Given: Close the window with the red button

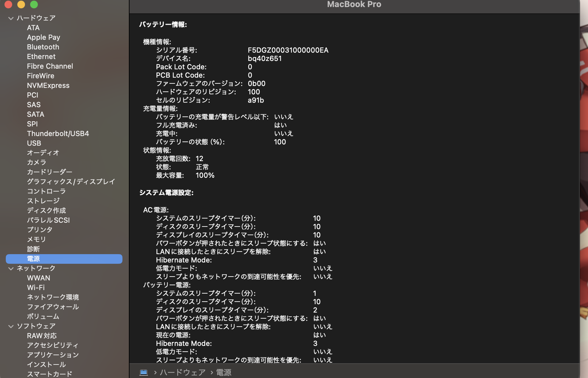Looking at the screenshot, I should pyautogui.click(x=8, y=4).
